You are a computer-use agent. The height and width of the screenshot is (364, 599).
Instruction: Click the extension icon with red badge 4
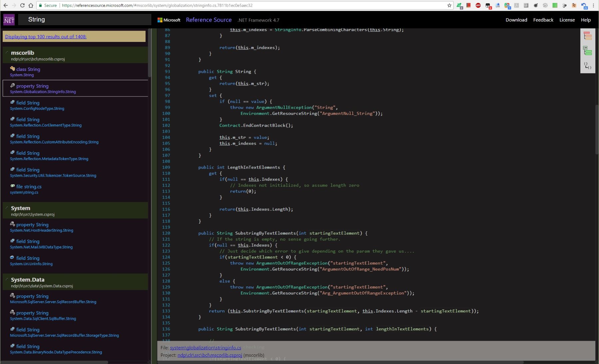tap(488, 6)
